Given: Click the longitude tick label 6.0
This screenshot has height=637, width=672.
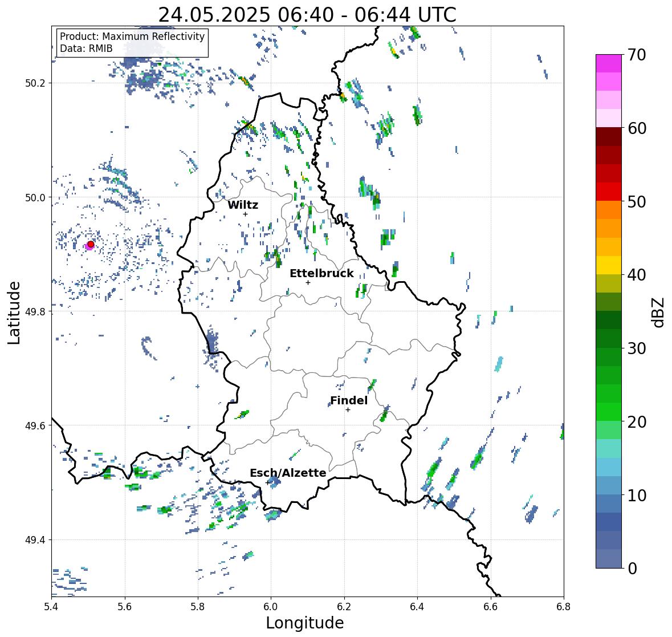Looking at the screenshot, I should coord(271,607).
